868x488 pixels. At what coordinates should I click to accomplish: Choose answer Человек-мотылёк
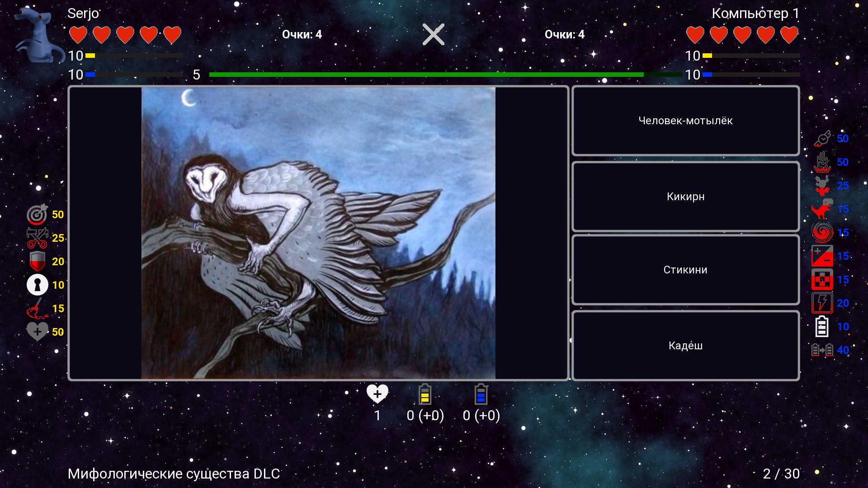[x=685, y=121]
